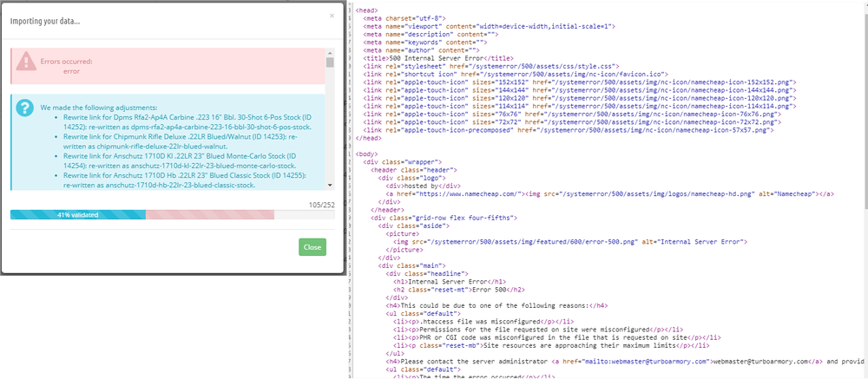Select the Dpms Rfa2-Ap4A Carbine rewrite entry
This screenshot has width=868, height=379.
[187, 121]
